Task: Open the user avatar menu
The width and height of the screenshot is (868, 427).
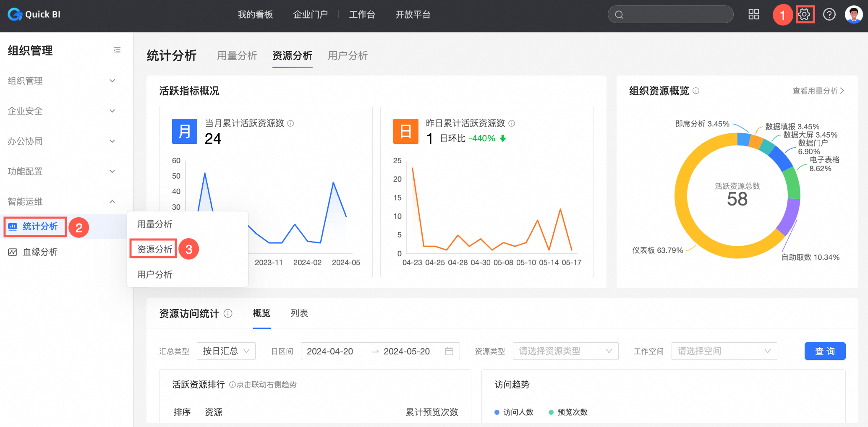Action: [x=854, y=15]
